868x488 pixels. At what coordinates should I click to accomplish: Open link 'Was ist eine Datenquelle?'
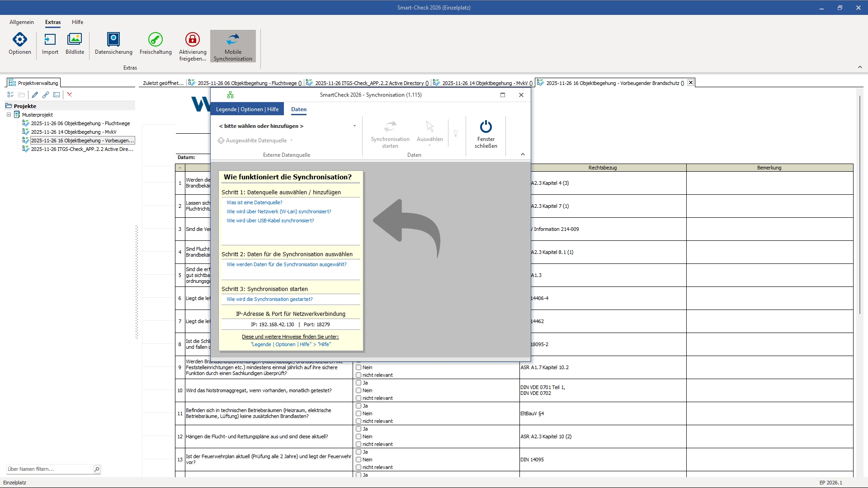pos(255,203)
